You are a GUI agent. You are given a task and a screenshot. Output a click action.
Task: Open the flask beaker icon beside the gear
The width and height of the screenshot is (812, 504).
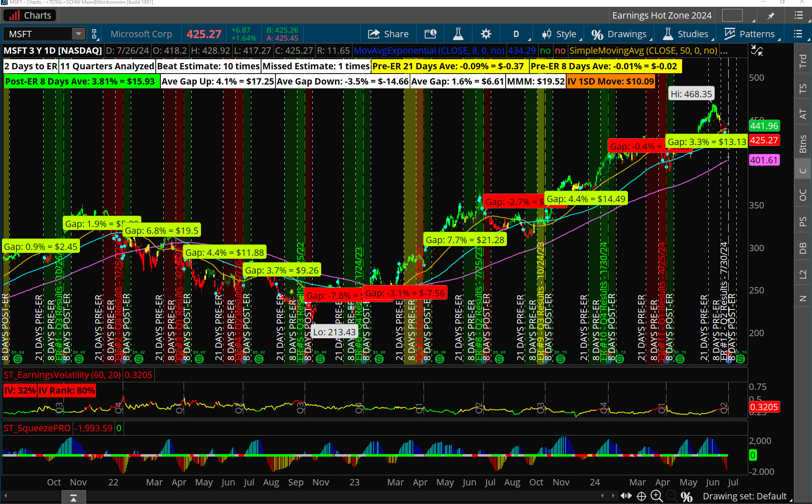click(x=458, y=34)
